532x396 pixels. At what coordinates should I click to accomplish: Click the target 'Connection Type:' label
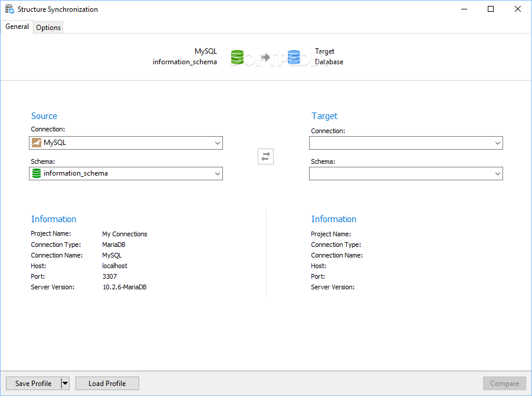tap(336, 245)
